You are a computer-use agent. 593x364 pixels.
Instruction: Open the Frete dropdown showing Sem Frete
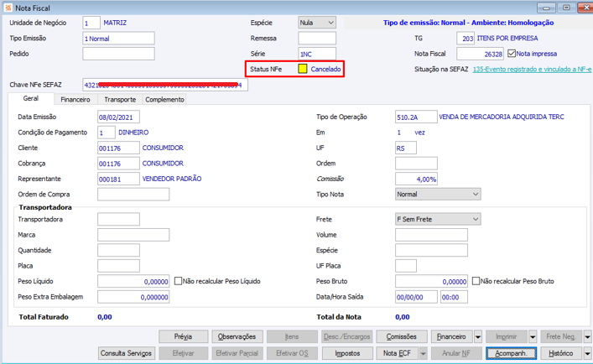pyautogui.click(x=438, y=219)
